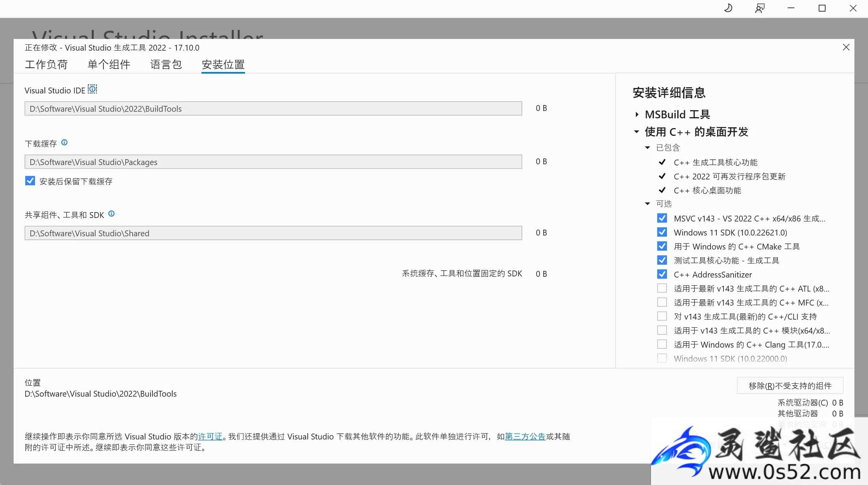
Task: Open the 许可证 link
Action: point(210,436)
